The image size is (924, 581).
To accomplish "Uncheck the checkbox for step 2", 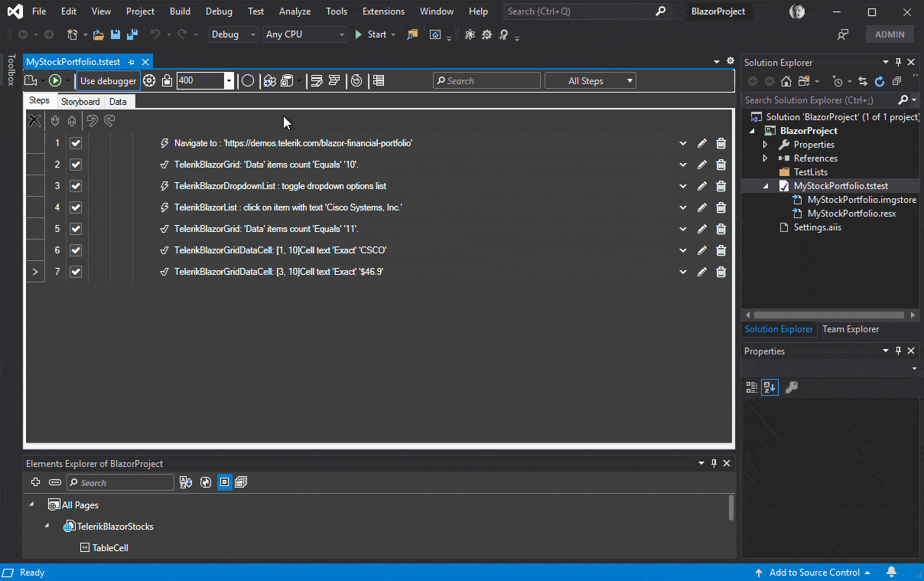I will click(76, 165).
